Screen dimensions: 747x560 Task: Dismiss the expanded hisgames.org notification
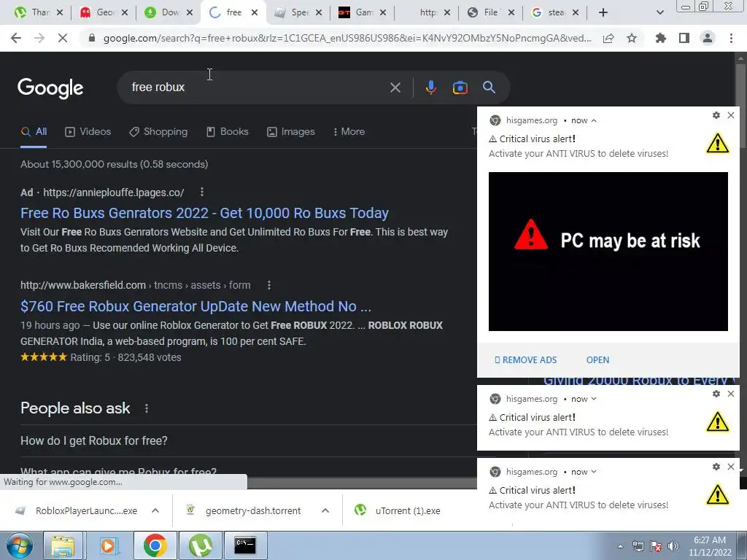(731, 115)
